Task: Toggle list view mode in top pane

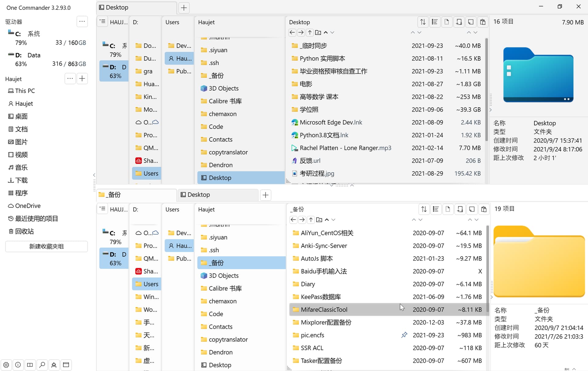Action: click(435, 22)
